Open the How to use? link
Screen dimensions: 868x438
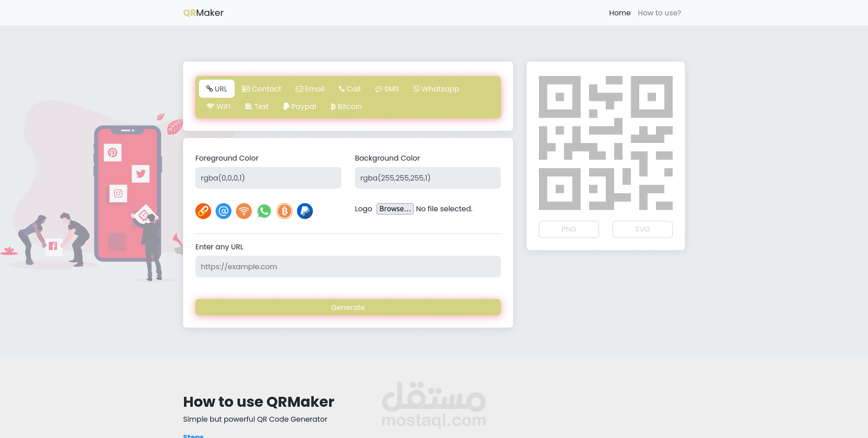(659, 13)
